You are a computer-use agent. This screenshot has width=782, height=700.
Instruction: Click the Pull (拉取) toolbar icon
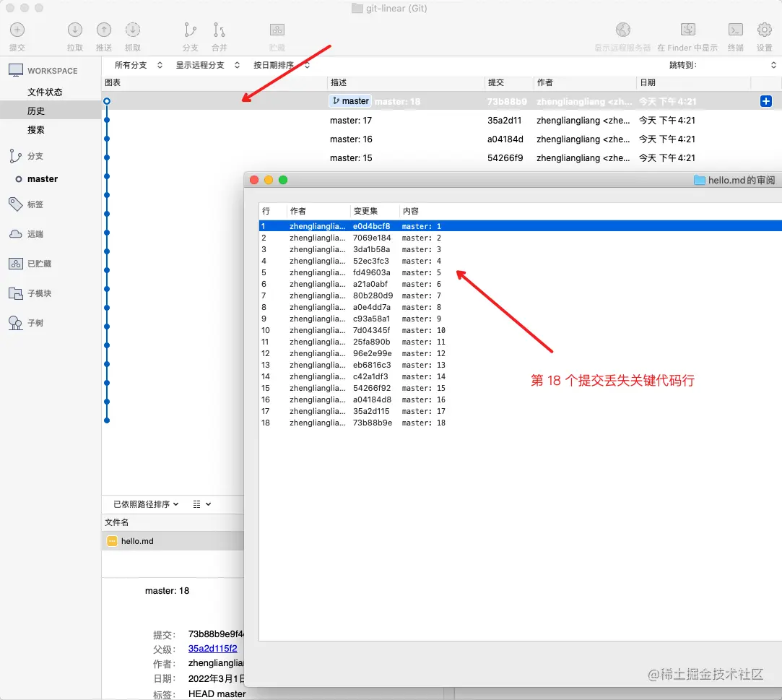tap(75, 30)
